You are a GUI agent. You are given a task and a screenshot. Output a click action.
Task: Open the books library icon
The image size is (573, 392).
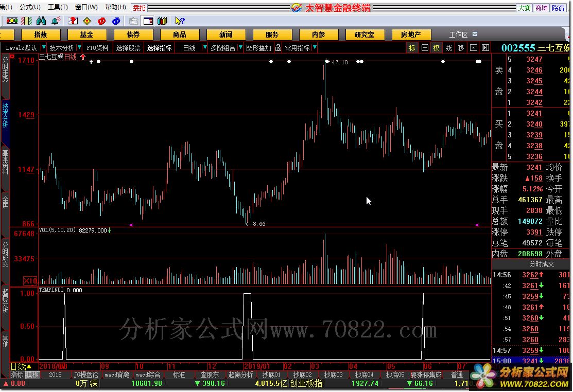tap(162, 21)
